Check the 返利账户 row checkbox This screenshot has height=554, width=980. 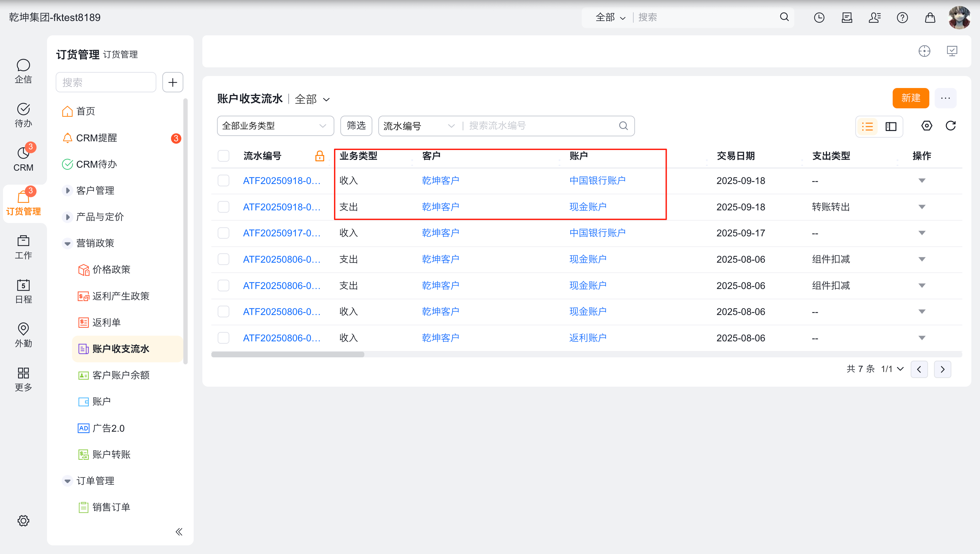tap(223, 338)
